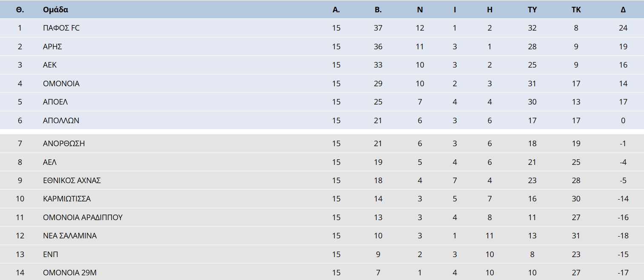Select the ΟΜΟΝΟΙΑ 29Μ team name
Image resolution: width=644 pixels, height=280 pixels.
pyautogui.click(x=70, y=273)
